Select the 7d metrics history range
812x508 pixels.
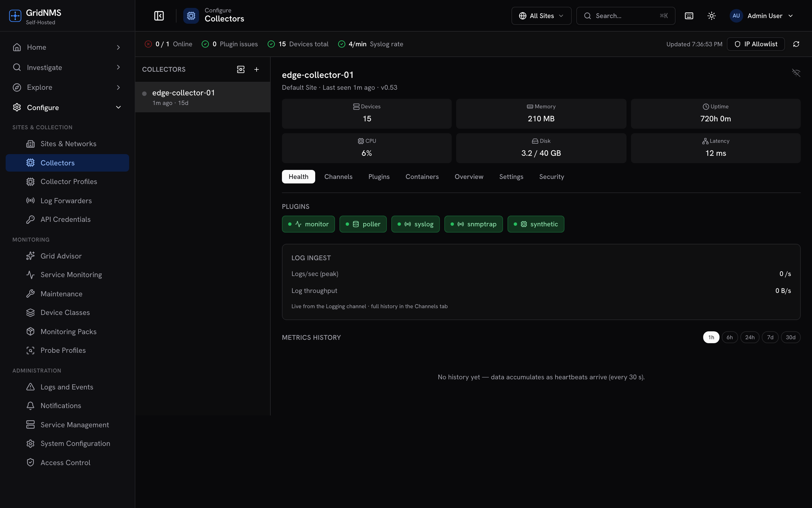tap(770, 337)
